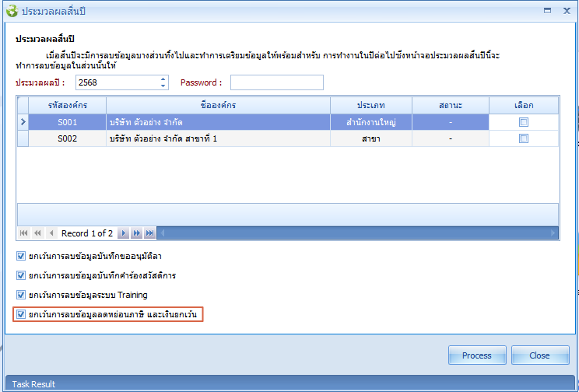Go to first record in navigator
This screenshot has width=579, height=392.
pos(23,233)
